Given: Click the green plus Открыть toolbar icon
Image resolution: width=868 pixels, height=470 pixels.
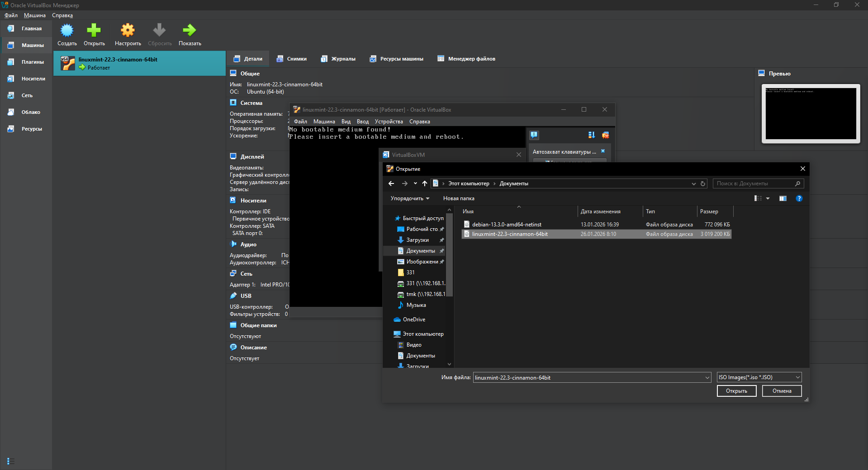Looking at the screenshot, I should [x=94, y=31].
